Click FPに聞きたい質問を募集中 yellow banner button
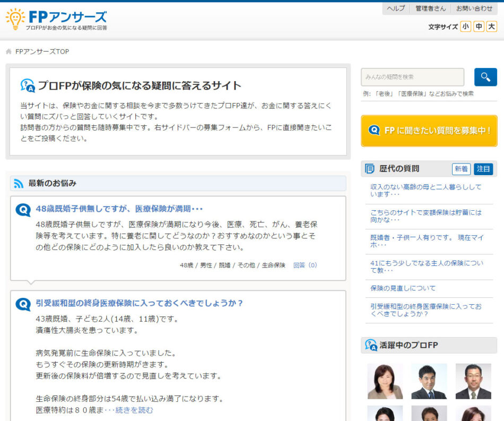 429,131
